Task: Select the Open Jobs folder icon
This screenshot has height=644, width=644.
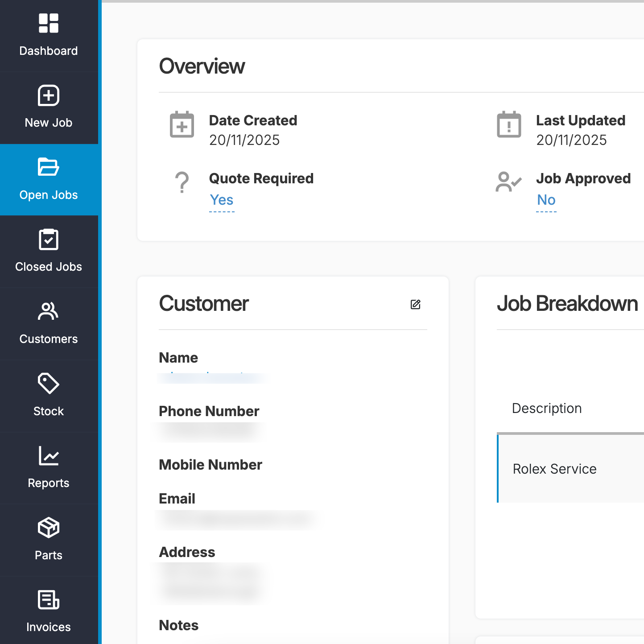Action: pos(49,167)
